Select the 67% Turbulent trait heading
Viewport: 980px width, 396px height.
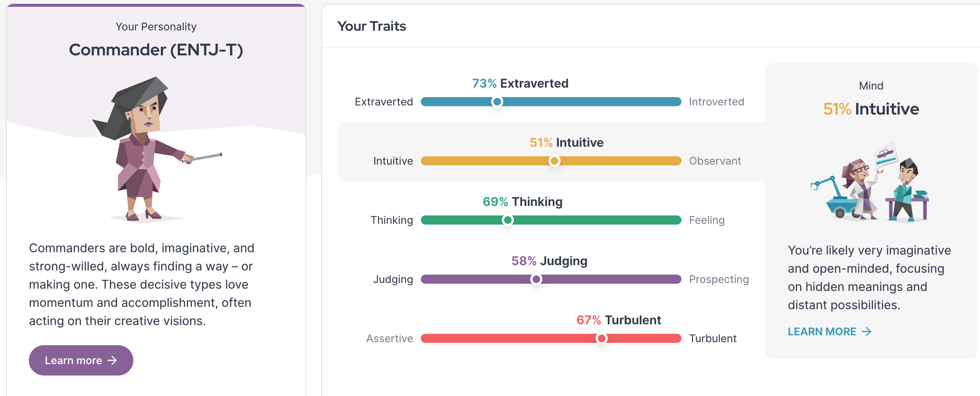pyautogui.click(x=619, y=320)
